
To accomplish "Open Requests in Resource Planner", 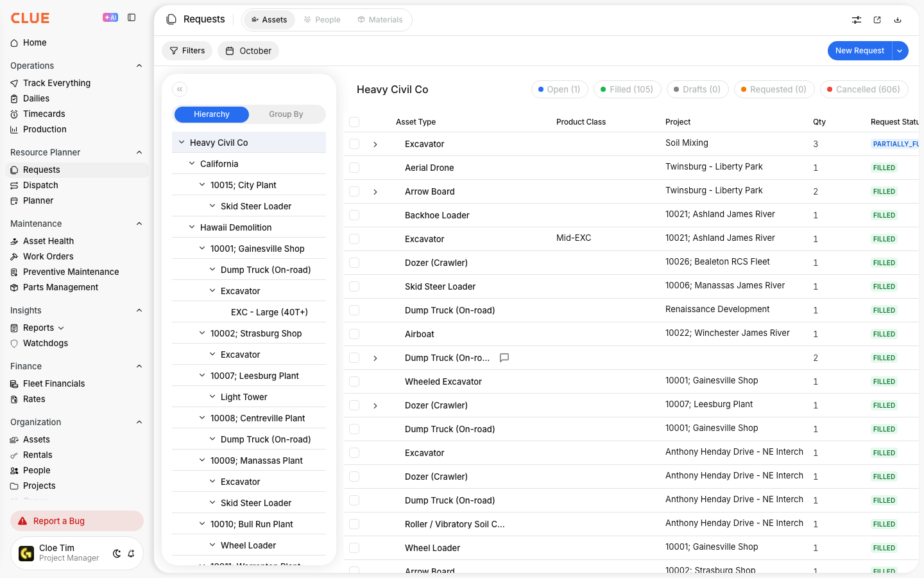I will [x=77, y=170].
